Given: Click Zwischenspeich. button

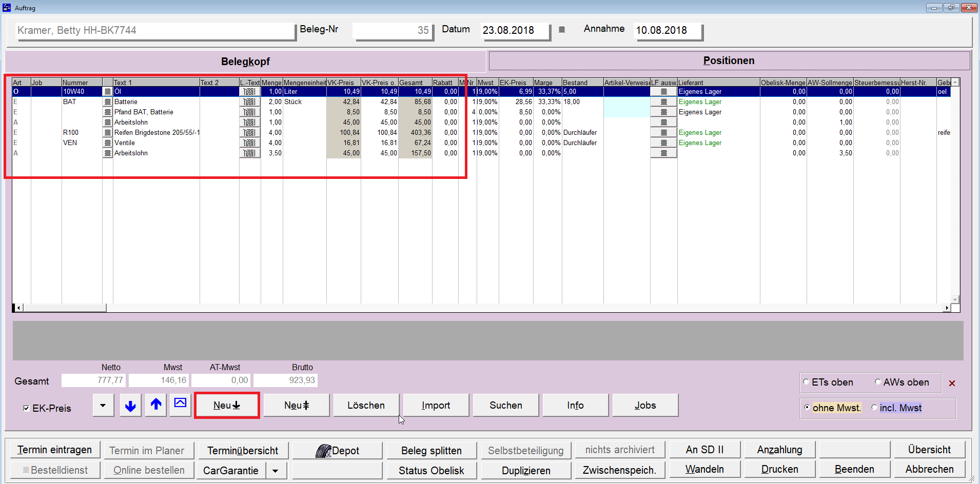Looking at the screenshot, I should point(620,470).
